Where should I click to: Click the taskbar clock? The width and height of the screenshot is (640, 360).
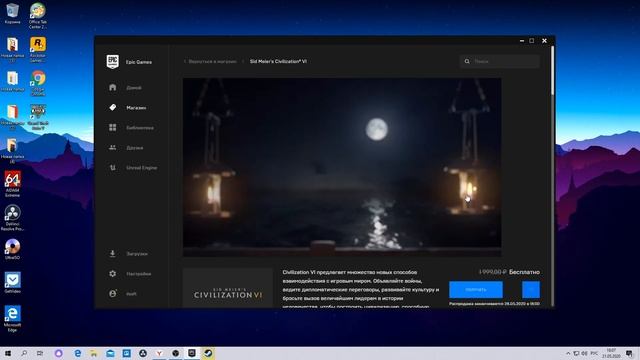coord(611,353)
